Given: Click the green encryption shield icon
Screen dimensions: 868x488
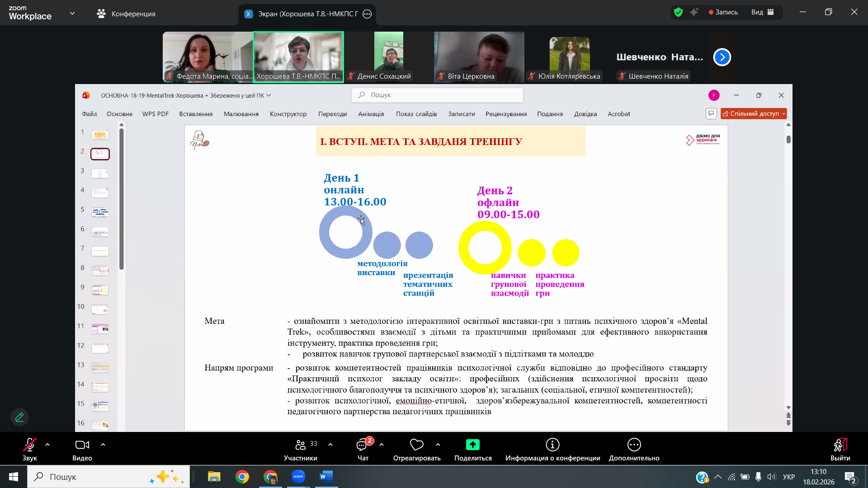Looking at the screenshot, I should point(678,12).
